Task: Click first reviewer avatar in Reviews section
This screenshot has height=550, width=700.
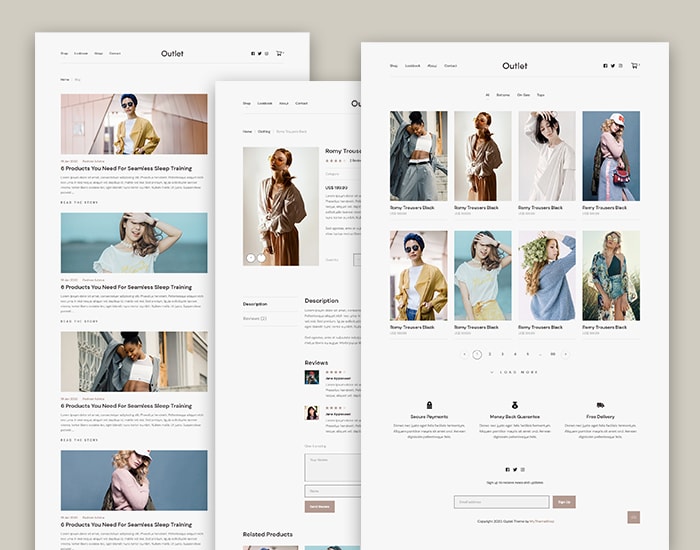Action: point(312,377)
